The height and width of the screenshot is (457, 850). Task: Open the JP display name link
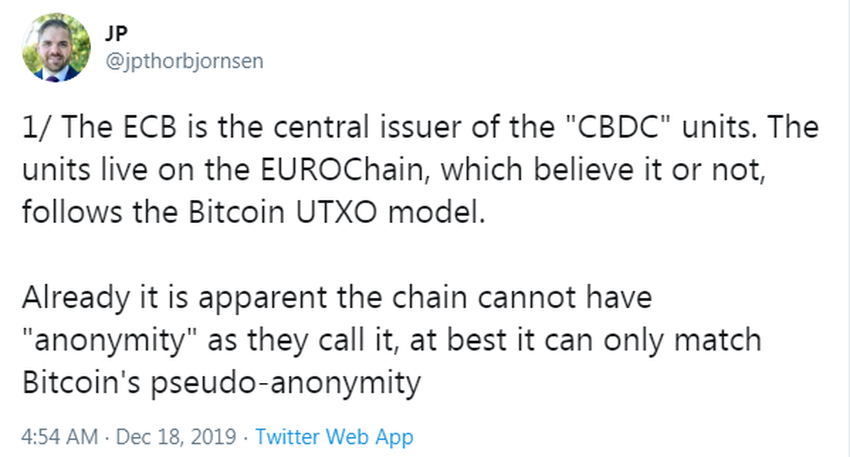click(114, 32)
